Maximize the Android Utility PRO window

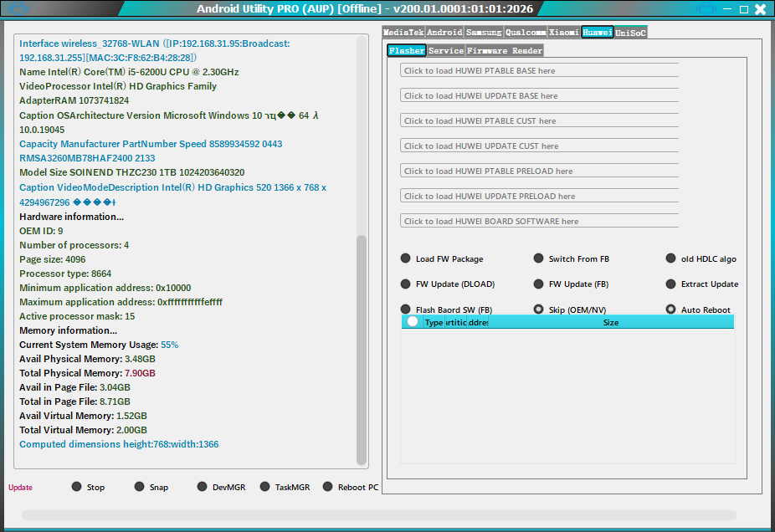click(744, 10)
